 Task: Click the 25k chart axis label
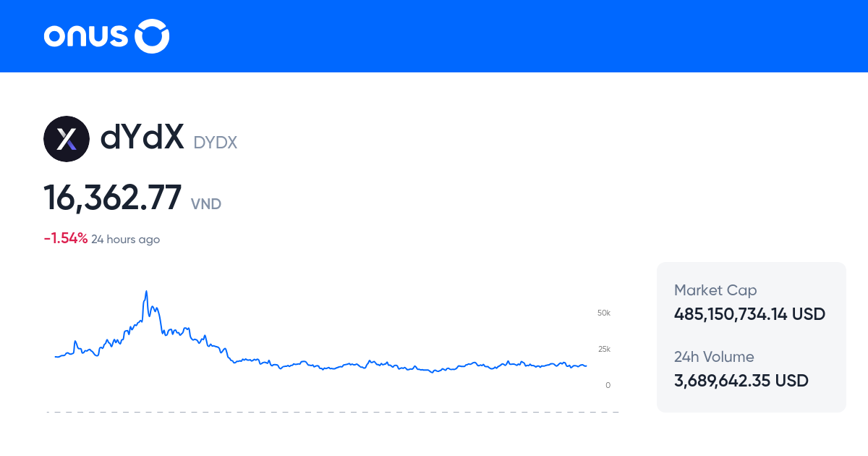[604, 349]
